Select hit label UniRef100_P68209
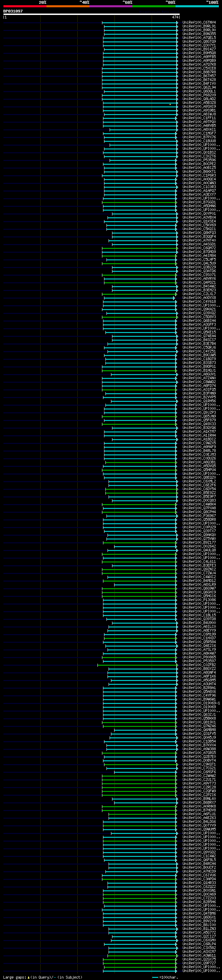 click(199, 95)
